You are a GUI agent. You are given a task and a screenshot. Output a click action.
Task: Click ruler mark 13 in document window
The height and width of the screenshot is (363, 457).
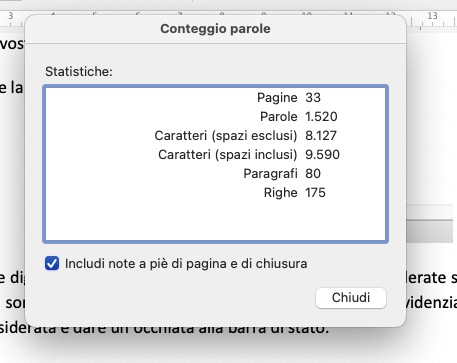click(x=432, y=16)
